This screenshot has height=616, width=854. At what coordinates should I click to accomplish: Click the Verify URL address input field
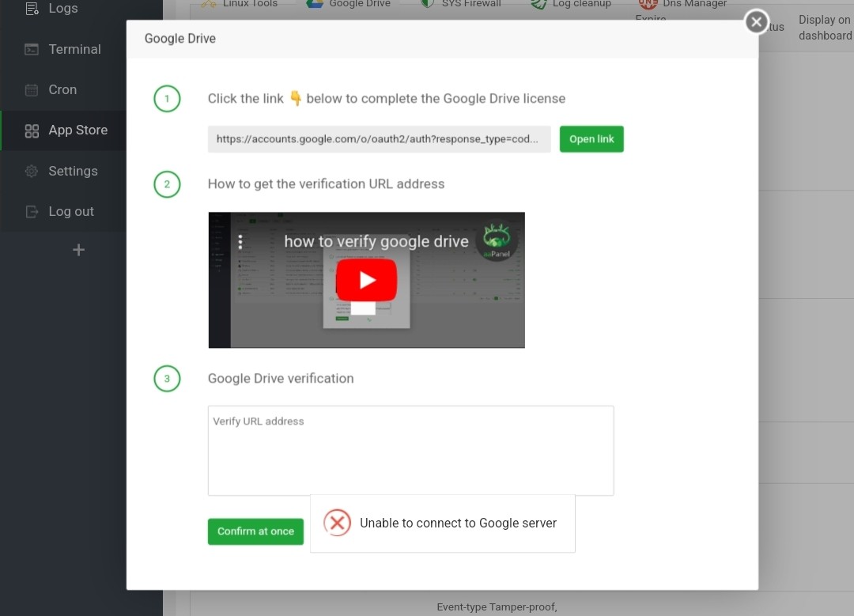[x=410, y=449]
